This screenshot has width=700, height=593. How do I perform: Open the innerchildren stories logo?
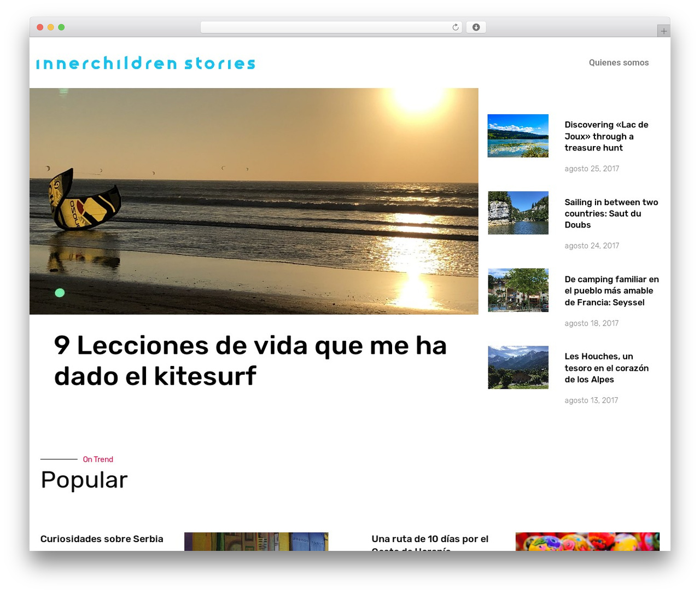click(146, 63)
